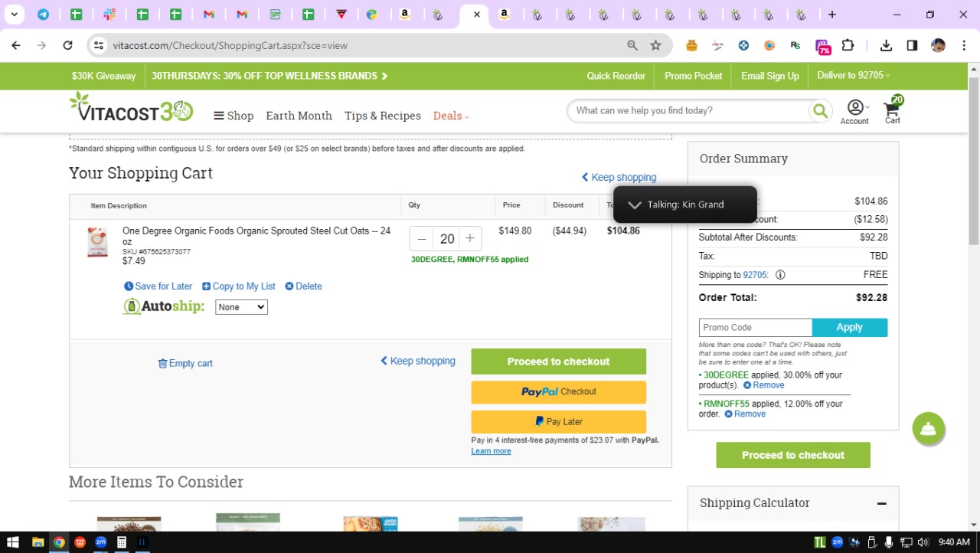Click 30THURSDAYS wellness brands promo banner
The image size is (980, 553).
[x=269, y=76]
